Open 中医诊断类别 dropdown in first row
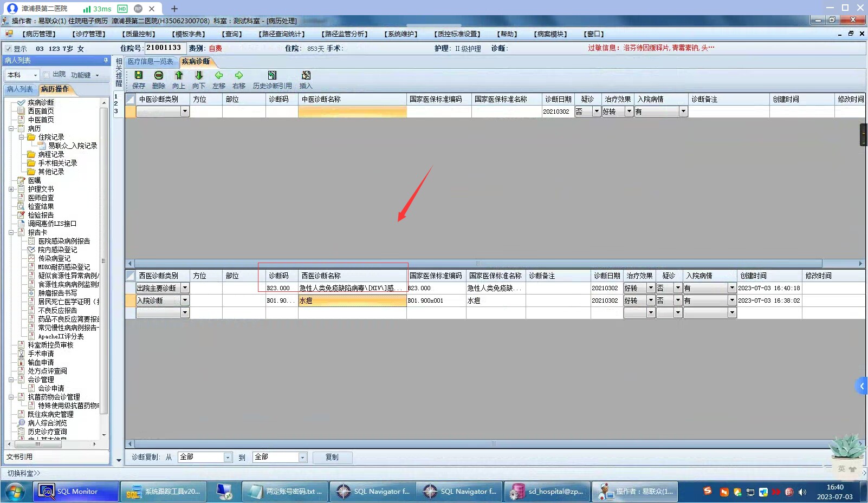 tap(185, 112)
